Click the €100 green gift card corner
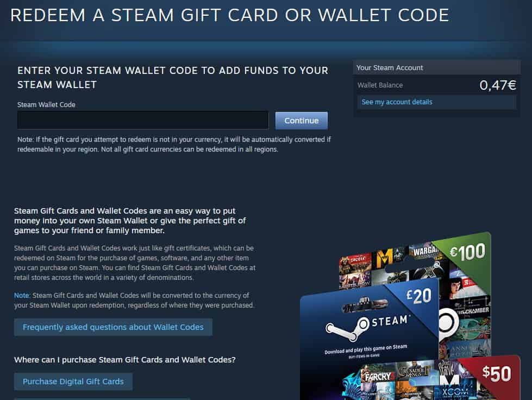This screenshot has width=532, height=400. [x=467, y=252]
